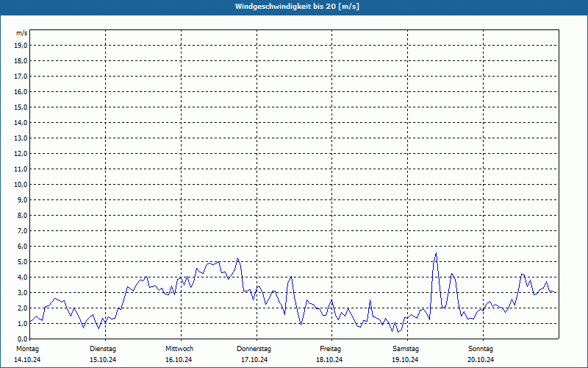Click the '18,0' y-axis label
The height and width of the screenshot is (368, 588).
coord(21,61)
